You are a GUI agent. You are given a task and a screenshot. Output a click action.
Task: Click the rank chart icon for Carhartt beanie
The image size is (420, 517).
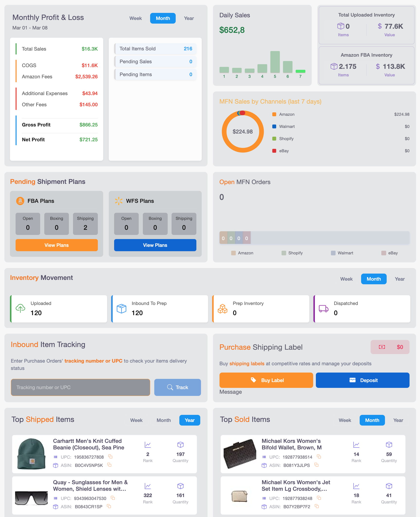[x=148, y=445]
